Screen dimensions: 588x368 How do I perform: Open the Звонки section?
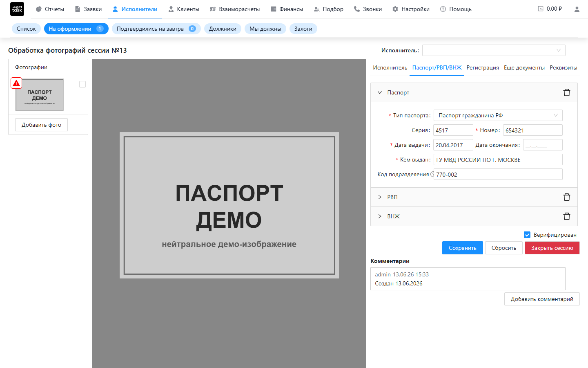[367, 9]
